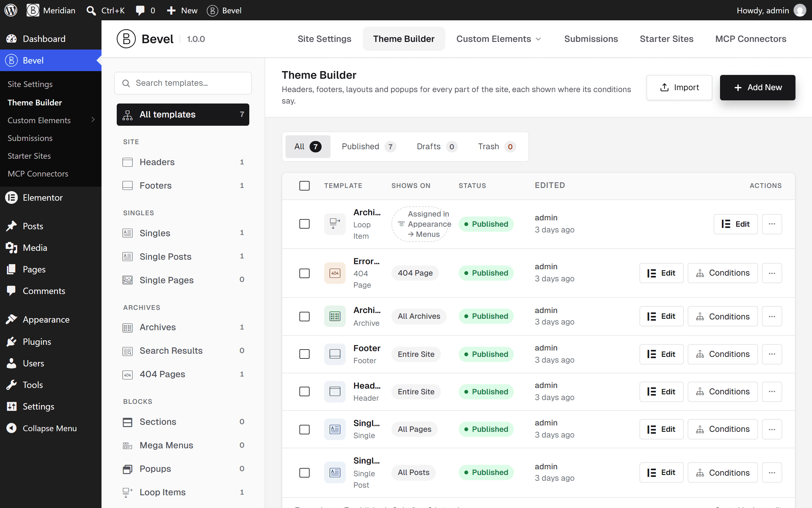Click the Import button
This screenshot has width=812, height=508.
click(679, 87)
